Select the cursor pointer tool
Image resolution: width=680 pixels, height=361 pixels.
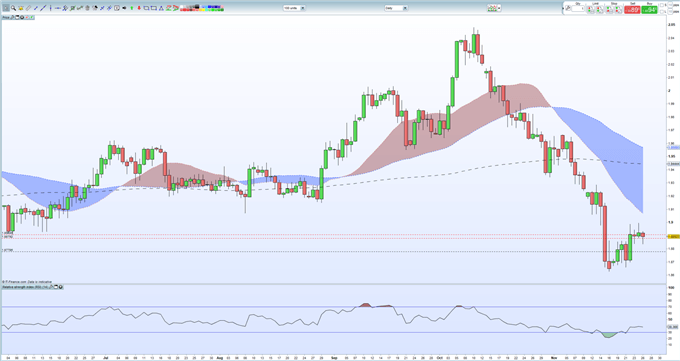[6, 8]
